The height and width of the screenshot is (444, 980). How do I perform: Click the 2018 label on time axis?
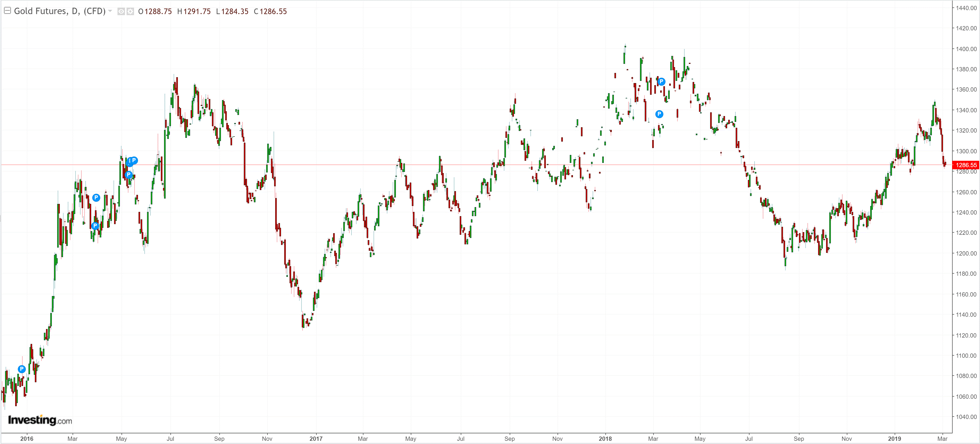click(605, 439)
